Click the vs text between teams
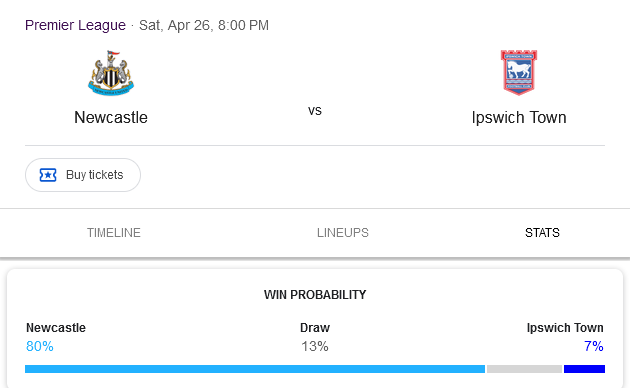Image resolution: width=630 pixels, height=388 pixels. pos(315,110)
